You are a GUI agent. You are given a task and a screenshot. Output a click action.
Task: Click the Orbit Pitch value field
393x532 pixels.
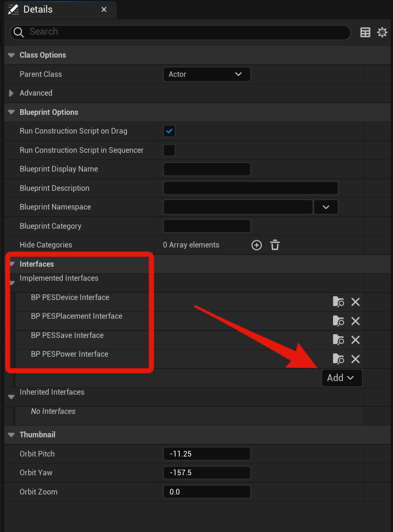pos(207,454)
